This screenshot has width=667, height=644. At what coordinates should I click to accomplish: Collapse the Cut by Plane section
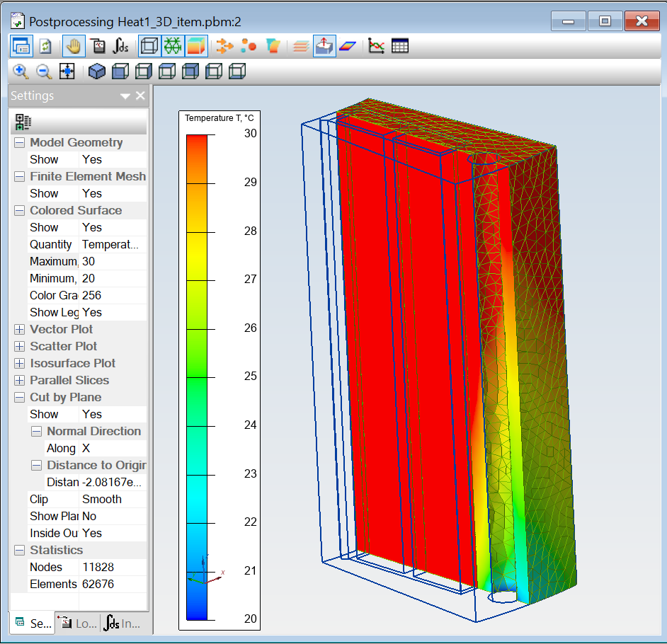tap(20, 398)
